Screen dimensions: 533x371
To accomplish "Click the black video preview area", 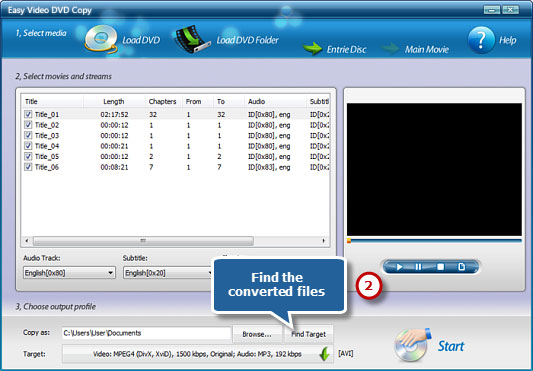I will pos(434,169).
